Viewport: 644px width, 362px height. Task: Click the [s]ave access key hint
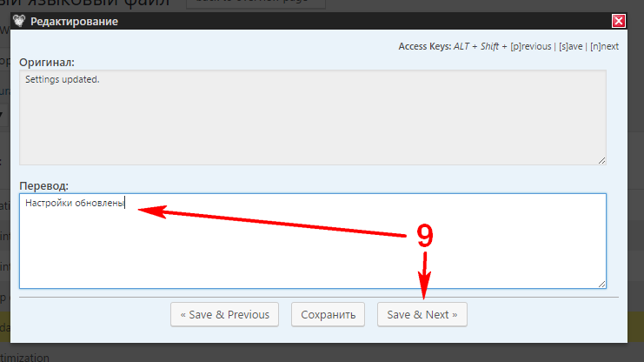570,46
